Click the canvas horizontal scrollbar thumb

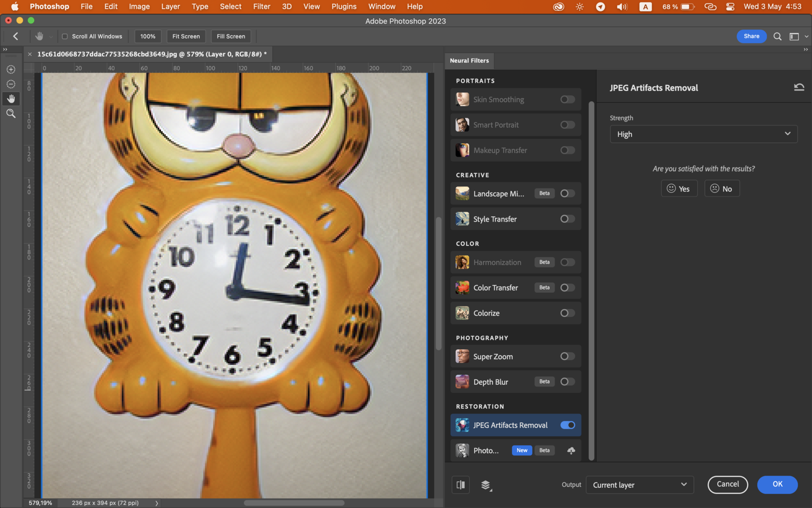294,503
